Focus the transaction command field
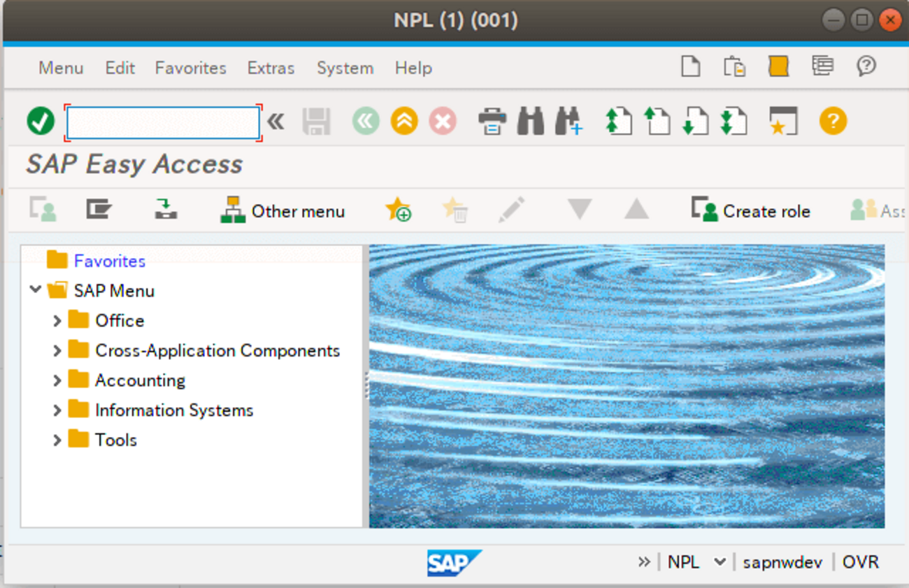This screenshot has width=909, height=588. click(163, 123)
